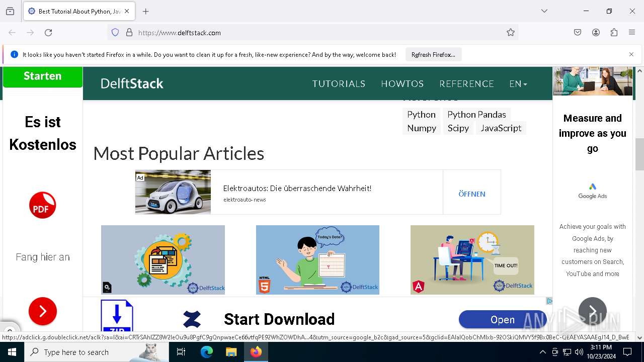The height and width of the screenshot is (362, 644).
Task: Dismiss the Firefox refresh notification bar
Action: pyautogui.click(x=631, y=54)
